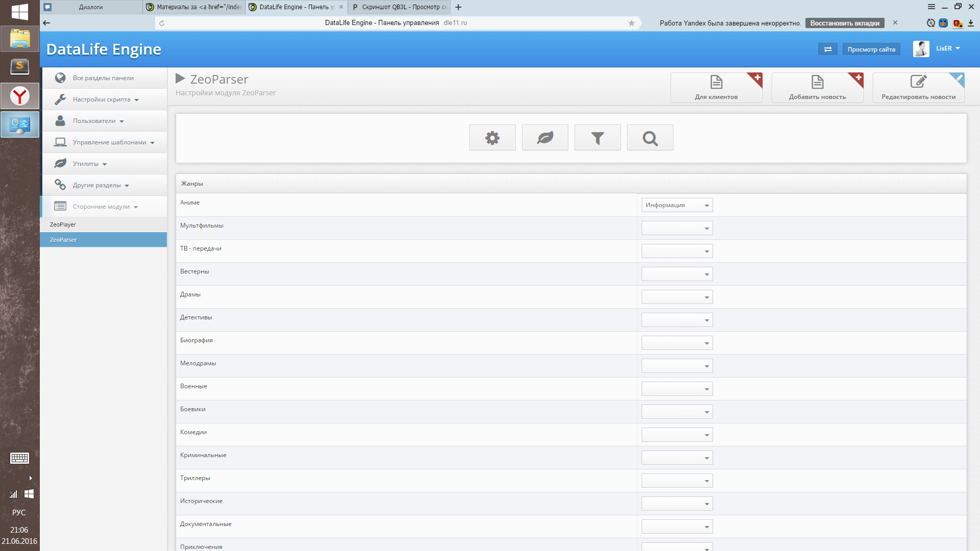Open dropdown for Триллеры genre
The width and height of the screenshot is (980, 551).
tap(677, 481)
